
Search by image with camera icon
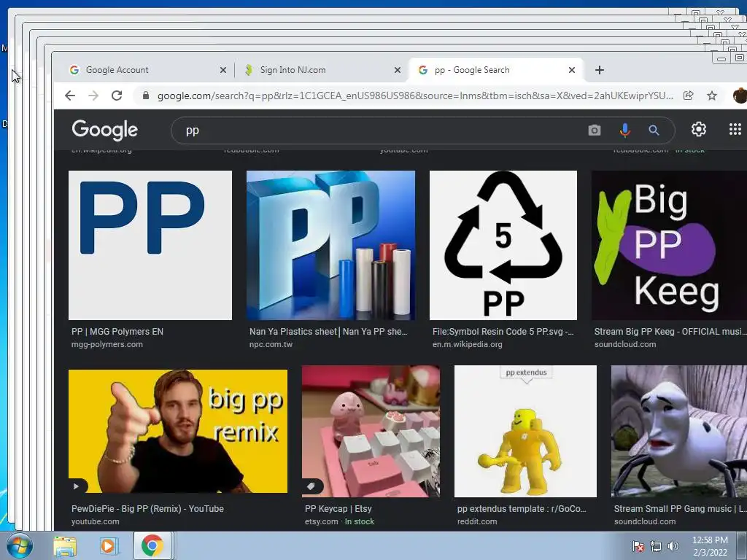[594, 130]
